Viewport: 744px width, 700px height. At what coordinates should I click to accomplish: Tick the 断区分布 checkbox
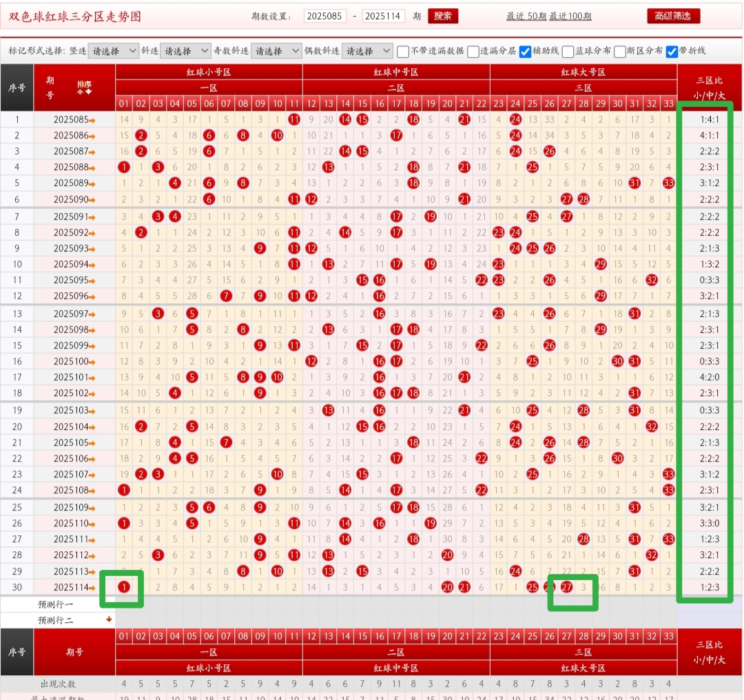[x=619, y=51]
